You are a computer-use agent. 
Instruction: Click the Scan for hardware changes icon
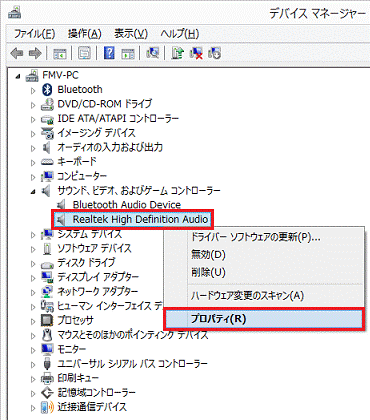pos(153,53)
